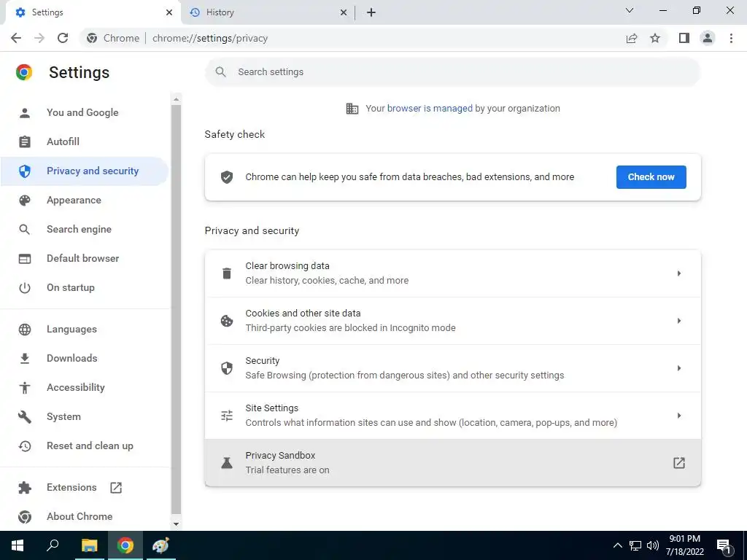Click the Safety check shield icon

tap(227, 177)
